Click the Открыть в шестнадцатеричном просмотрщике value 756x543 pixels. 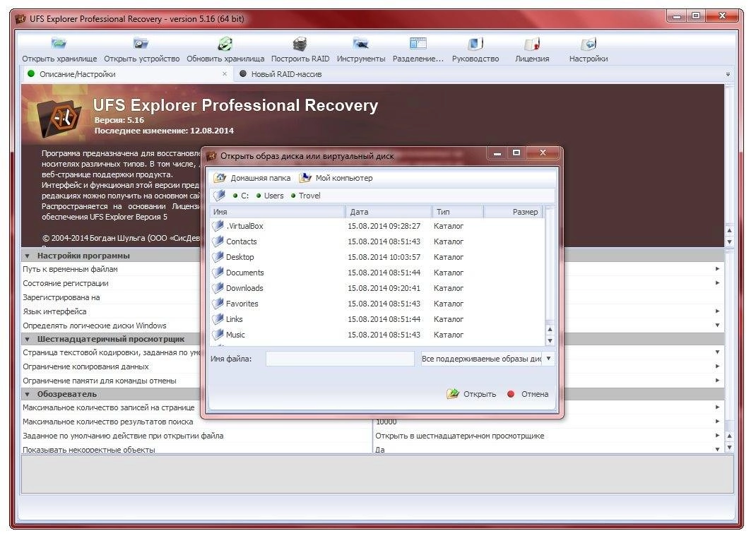click(459, 436)
